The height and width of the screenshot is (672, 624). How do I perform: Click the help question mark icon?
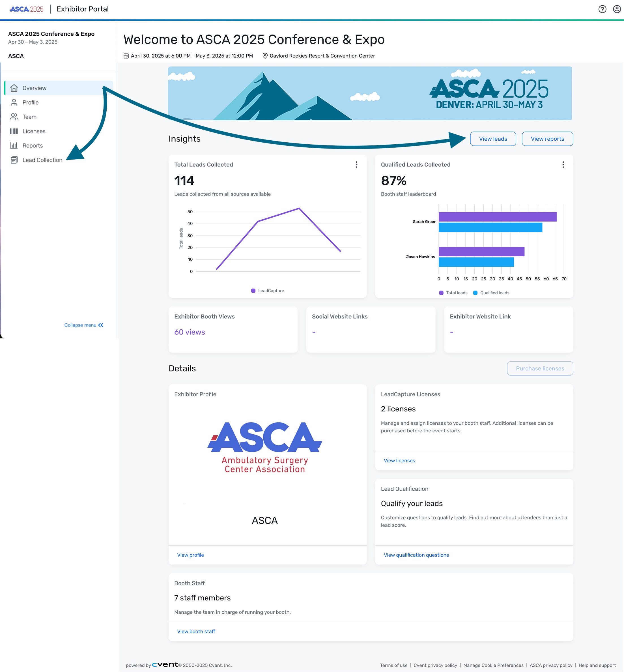coord(602,9)
